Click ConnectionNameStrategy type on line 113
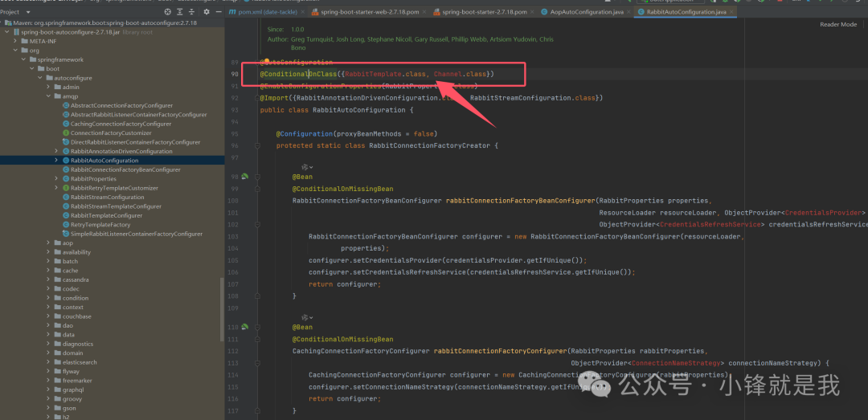868x420 pixels. (678, 363)
